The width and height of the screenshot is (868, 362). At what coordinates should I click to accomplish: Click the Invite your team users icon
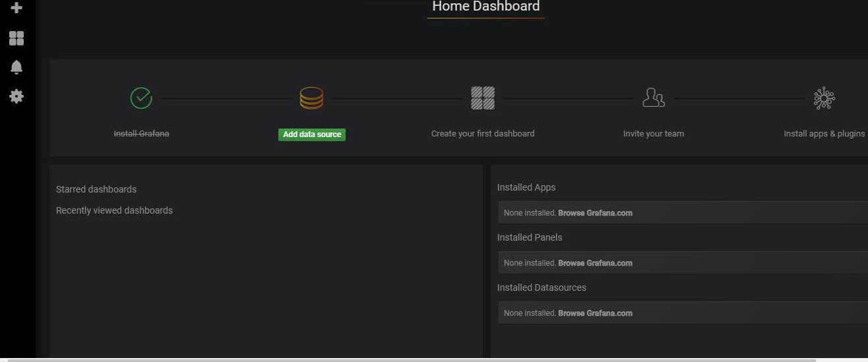click(x=654, y=98)
